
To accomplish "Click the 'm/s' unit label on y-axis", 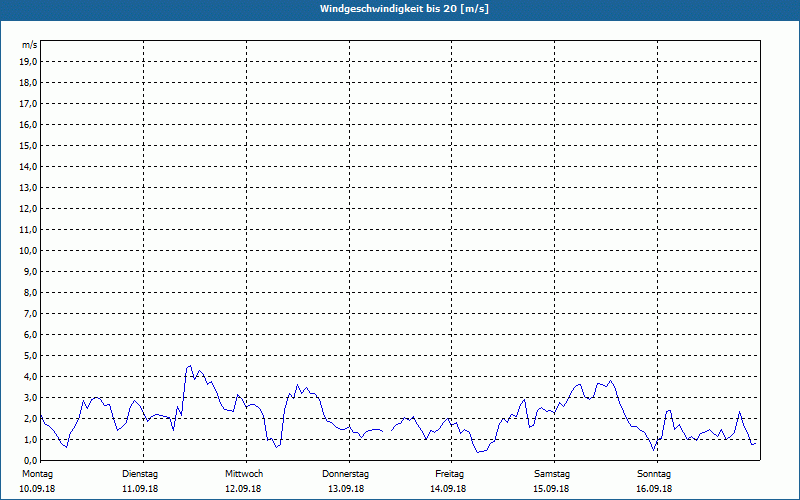I will pos(30,45).
